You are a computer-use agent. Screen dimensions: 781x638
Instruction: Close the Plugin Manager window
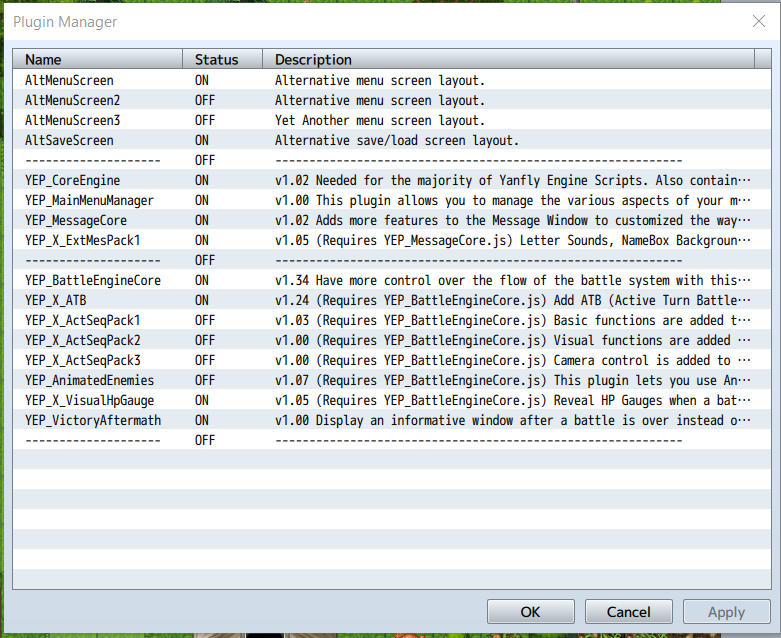tap(759, 21)
